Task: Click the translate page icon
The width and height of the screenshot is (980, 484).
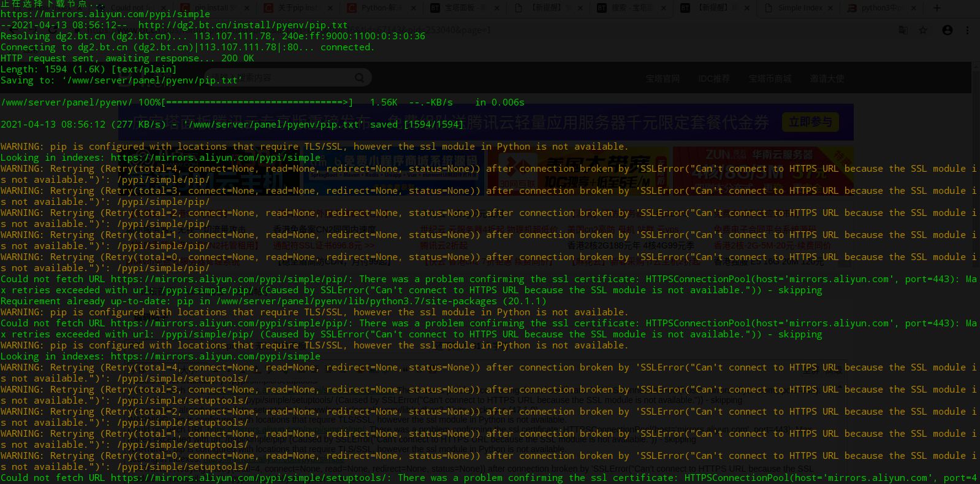Action: [x=903, y=30]
